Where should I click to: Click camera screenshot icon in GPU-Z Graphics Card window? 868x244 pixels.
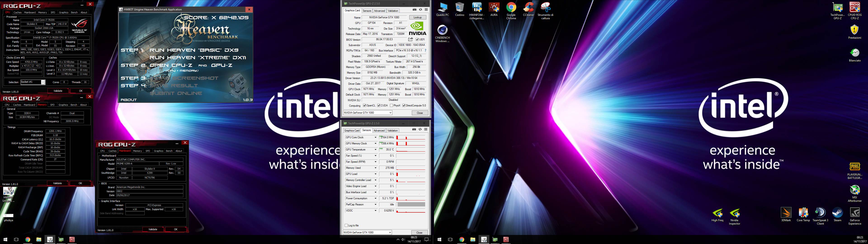click(x=415, y=10)
